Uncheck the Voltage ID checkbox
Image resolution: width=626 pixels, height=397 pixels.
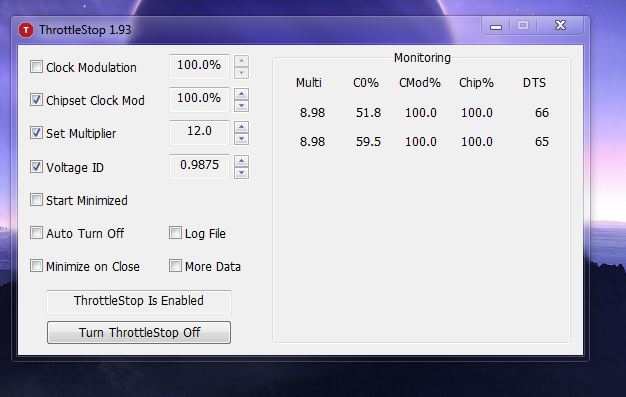click(36, 167)
